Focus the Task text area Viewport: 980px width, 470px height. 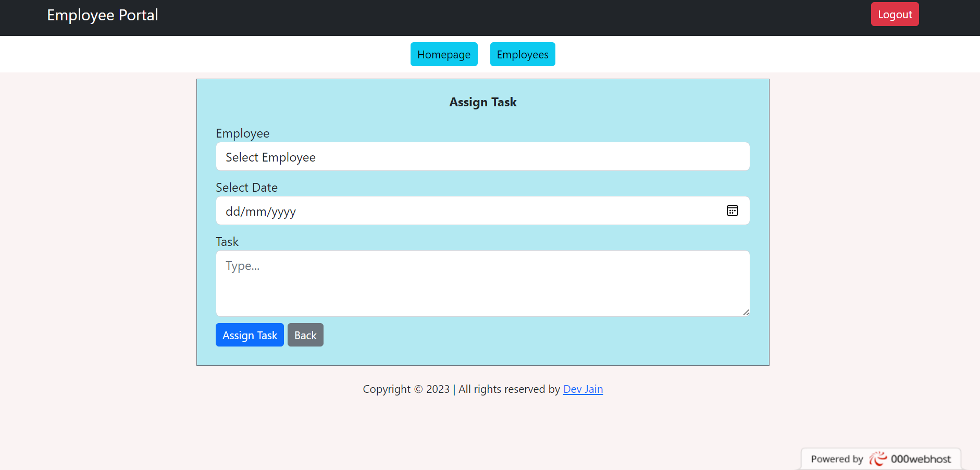coord(482,283)
